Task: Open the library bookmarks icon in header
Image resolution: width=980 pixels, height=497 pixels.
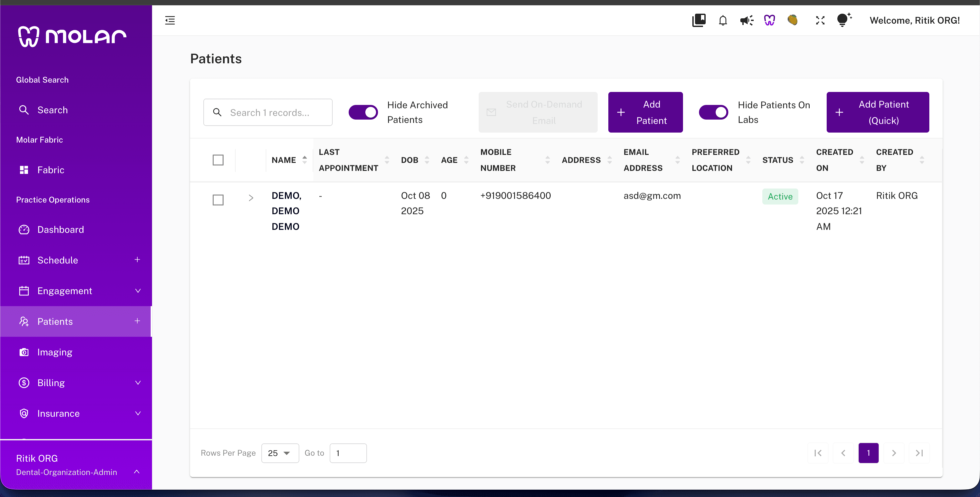Action: (x=699, y=20)
